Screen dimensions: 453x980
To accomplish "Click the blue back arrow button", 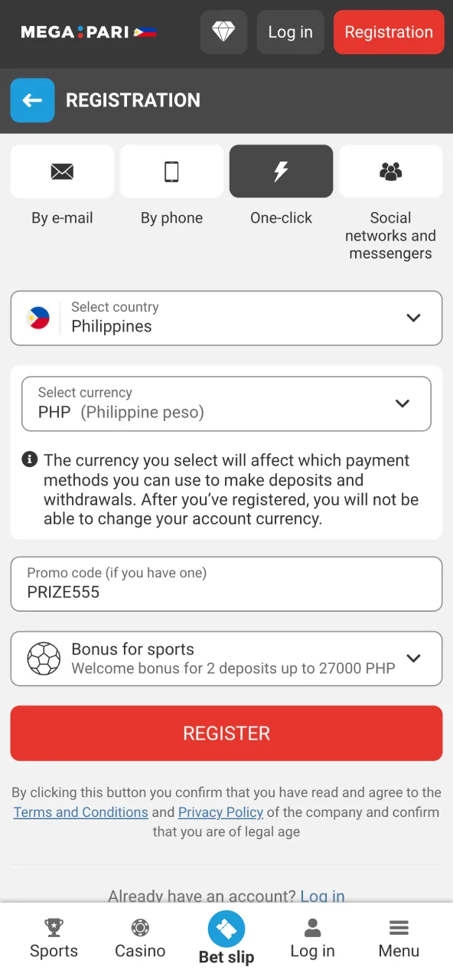I will pyautogui.click(x=32, y=100).
